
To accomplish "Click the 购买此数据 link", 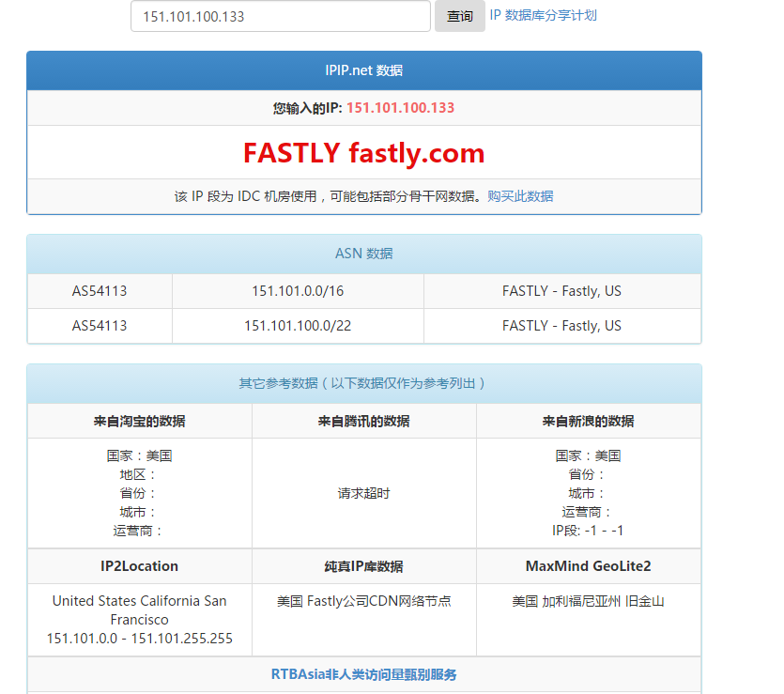I will pyautogui.click(x=520, y=196).
